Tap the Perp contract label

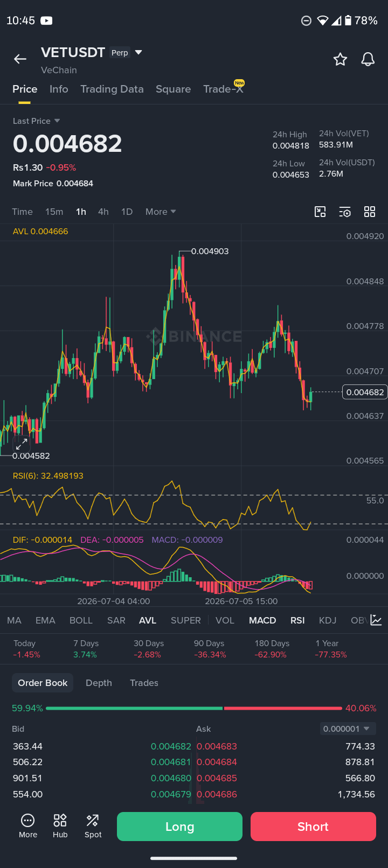click(120, 52)
